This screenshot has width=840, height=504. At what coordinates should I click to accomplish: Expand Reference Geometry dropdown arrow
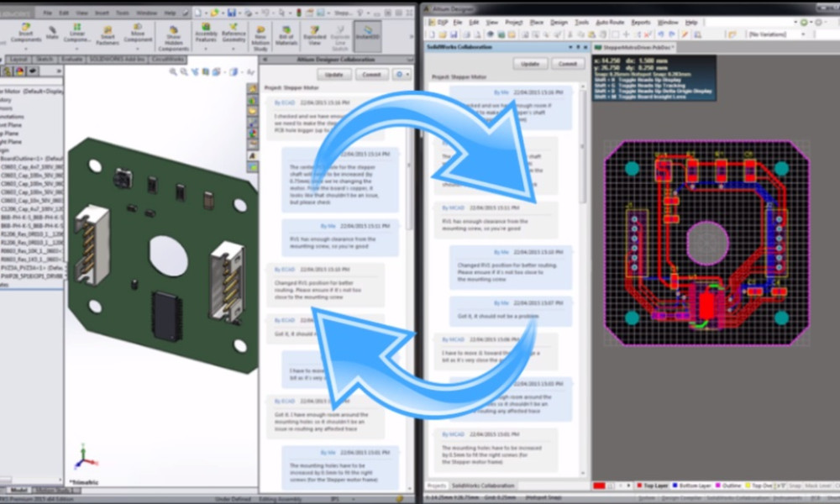(x=234, y=49)
